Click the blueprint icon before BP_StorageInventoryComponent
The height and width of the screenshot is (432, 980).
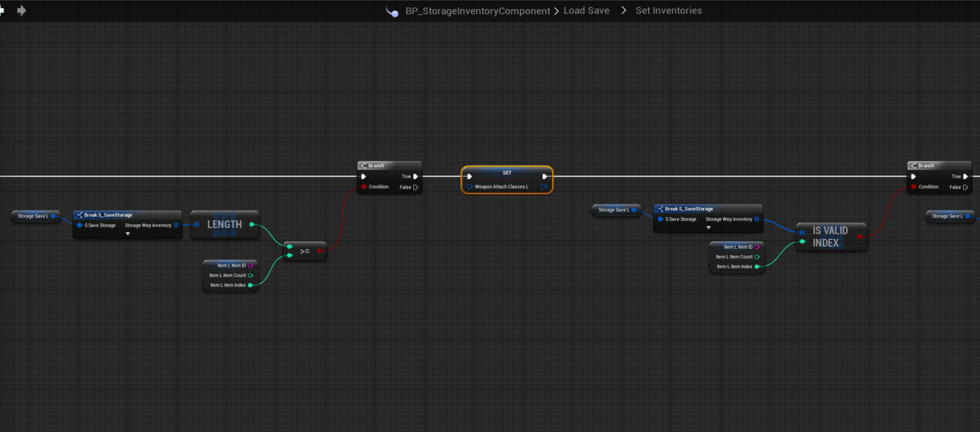(x=392, y=11)
